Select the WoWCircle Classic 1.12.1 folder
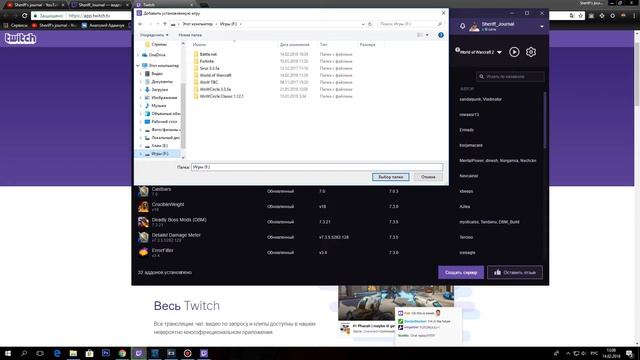Viewport: 640px width, 360px height. (221, 96)
